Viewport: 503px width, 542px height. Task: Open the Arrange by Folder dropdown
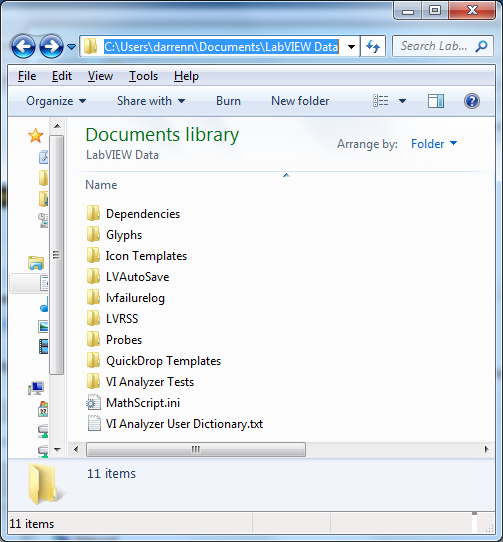pos(434,144)
